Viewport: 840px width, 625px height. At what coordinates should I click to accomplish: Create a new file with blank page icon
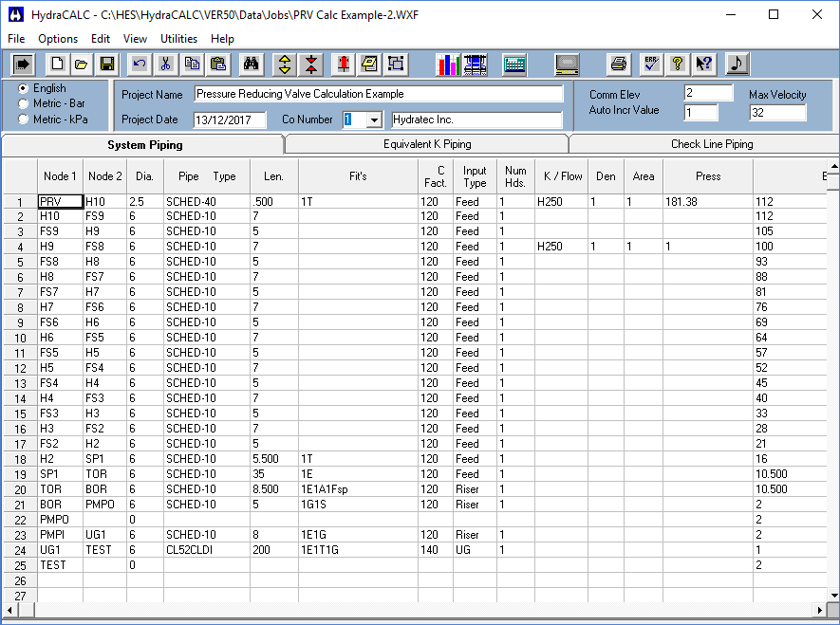pos(57,64)
